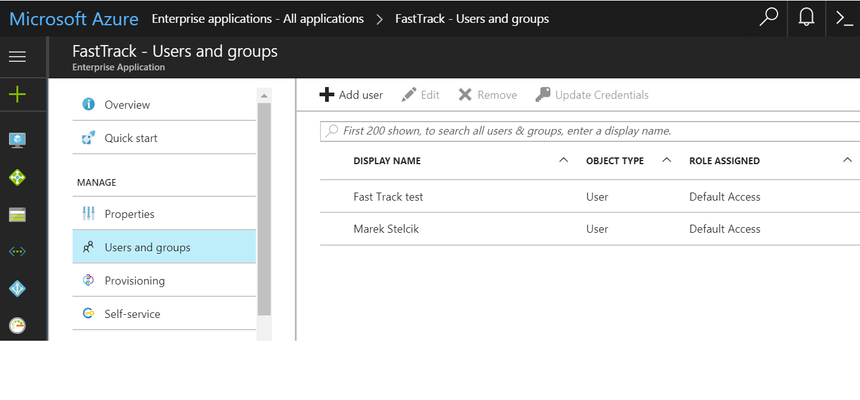The width and height of the screenshot is (860, 400).
Task: Click the MANAGE section heading
Action: (x=97, y=182)
